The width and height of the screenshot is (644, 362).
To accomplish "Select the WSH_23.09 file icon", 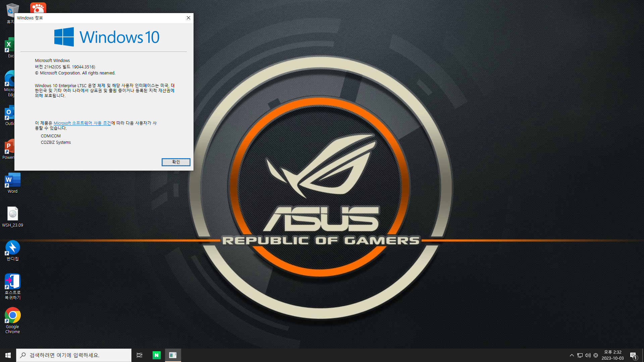I will point(12,217).
